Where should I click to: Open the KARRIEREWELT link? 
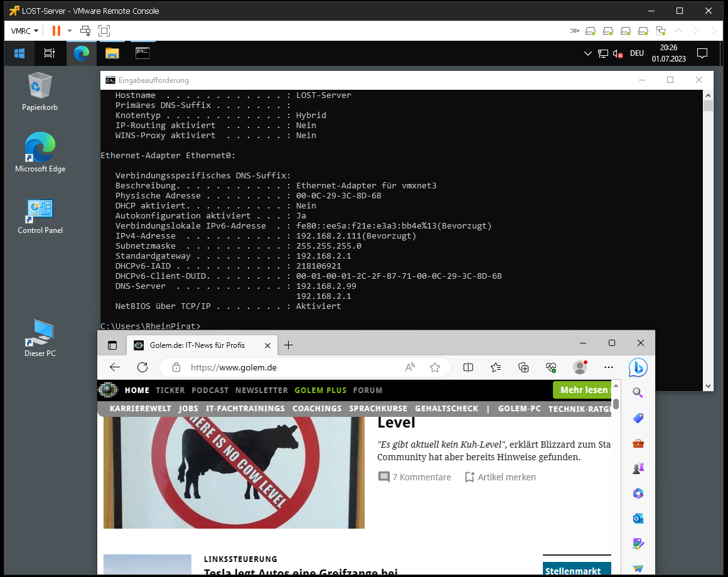(x=140, y=408)
